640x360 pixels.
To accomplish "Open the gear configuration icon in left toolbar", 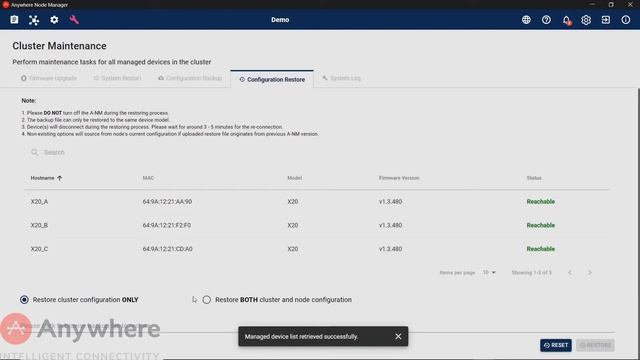I will click(54, 20).
